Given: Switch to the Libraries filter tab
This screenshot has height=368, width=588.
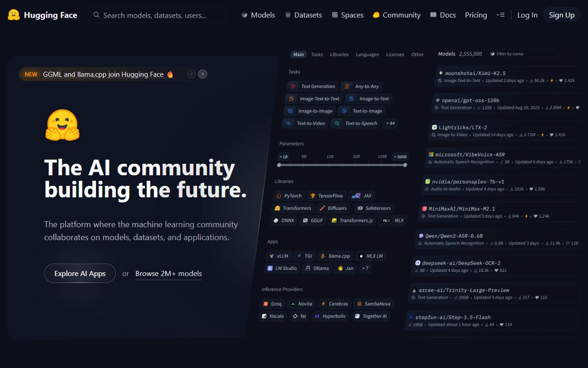Looking at the screenshot, I should click(x=339, y=54).
